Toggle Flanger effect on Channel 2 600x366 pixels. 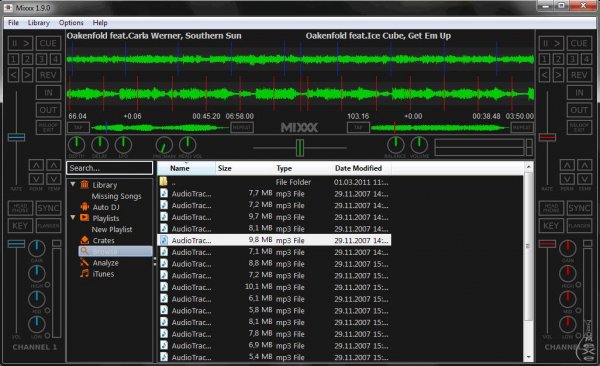(579, 226)
